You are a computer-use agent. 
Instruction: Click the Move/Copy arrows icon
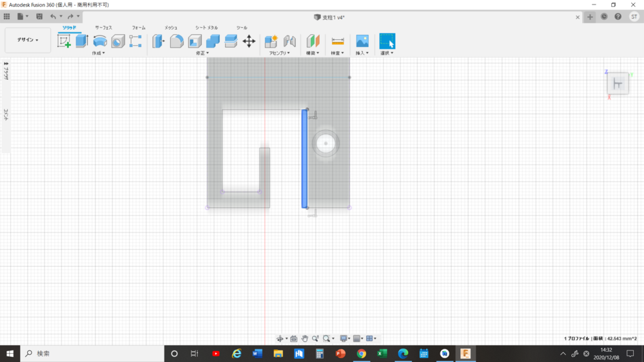pyautogui.click(x=249, y=41)
